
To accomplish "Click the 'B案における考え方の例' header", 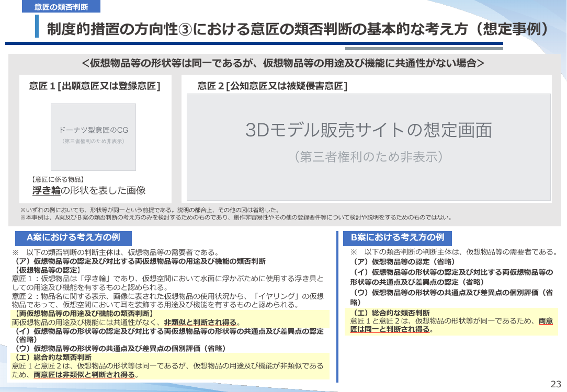I will pos(398,238).
